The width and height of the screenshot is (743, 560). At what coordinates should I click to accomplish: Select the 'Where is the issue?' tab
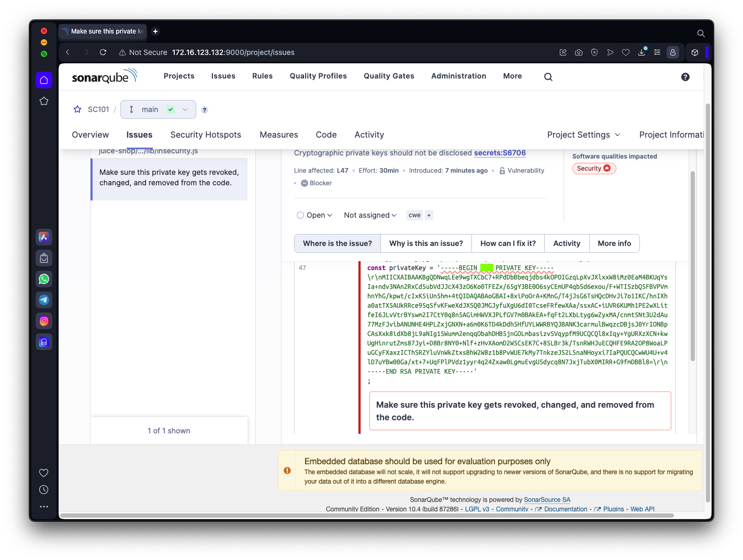click(x=337, y=243)
